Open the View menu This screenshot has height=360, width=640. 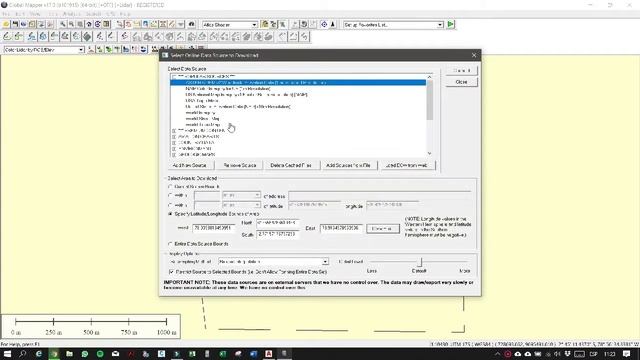point(35,14)
